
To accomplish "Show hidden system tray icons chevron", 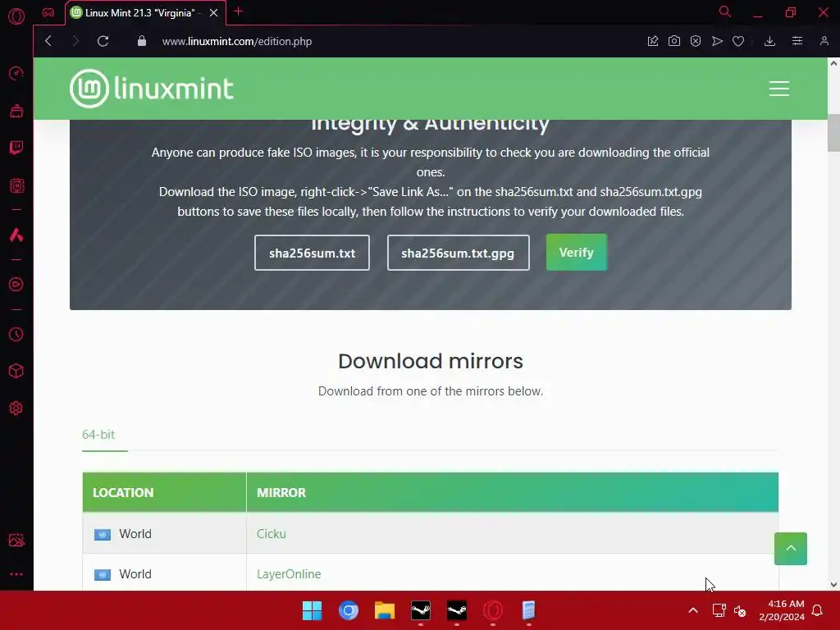I will point(692,610).
